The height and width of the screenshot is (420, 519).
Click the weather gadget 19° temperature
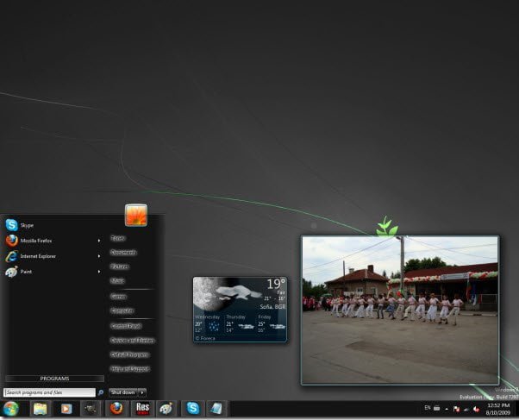click(x=276, y=285)
